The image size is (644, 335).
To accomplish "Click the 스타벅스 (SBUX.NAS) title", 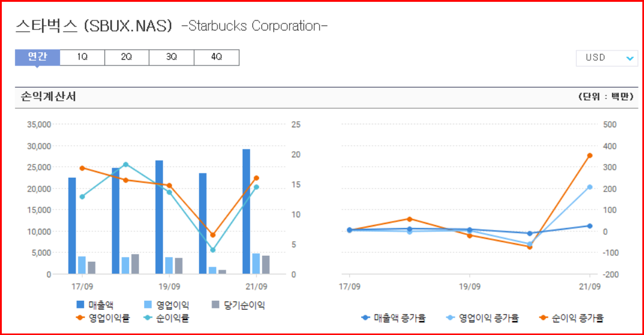I will pos(94,26).
